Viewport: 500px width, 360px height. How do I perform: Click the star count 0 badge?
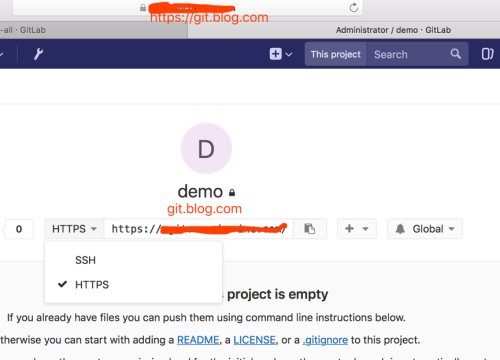(x=19, y=229)
